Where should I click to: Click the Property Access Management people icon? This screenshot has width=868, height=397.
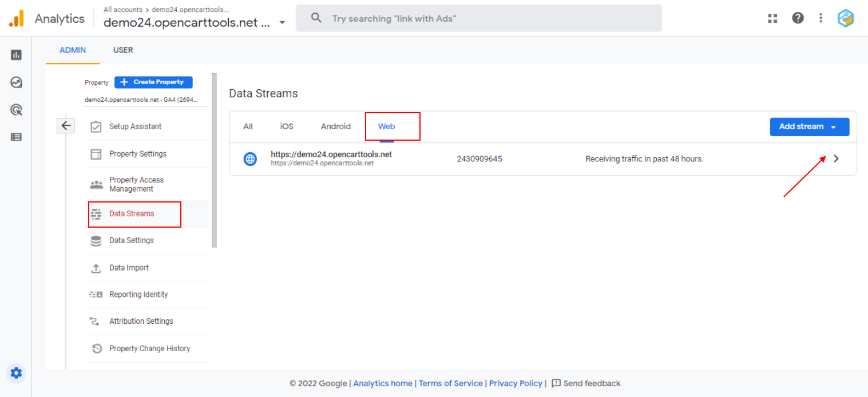(x=96, y=184)
